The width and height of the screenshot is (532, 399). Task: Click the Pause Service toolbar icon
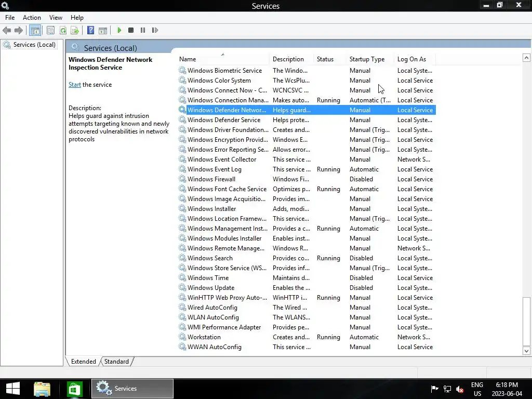[x=143, y=30]
